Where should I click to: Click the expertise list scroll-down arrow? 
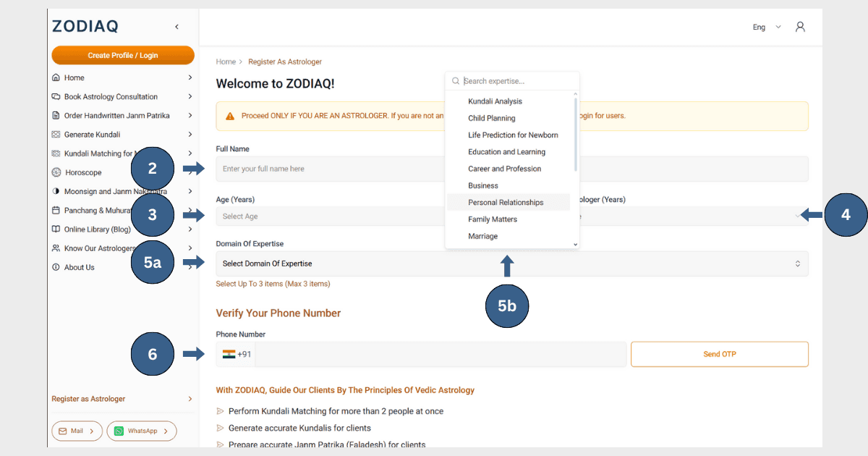(576, 245)
